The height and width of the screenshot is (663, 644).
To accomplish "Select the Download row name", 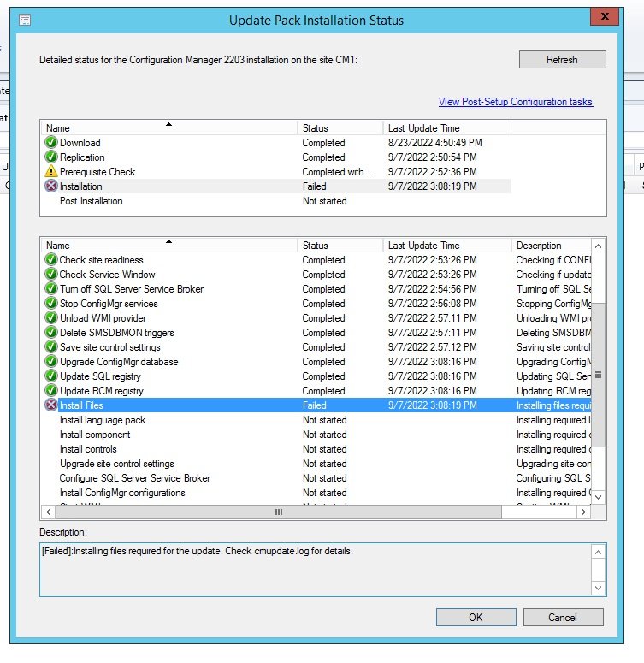I will tap(80, 143).
